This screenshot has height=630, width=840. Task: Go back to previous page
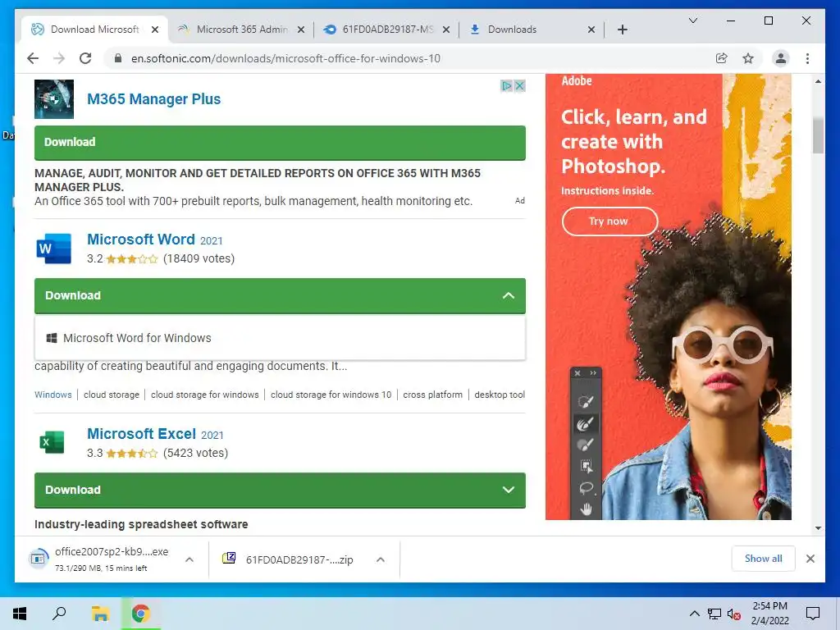point(33,58)
